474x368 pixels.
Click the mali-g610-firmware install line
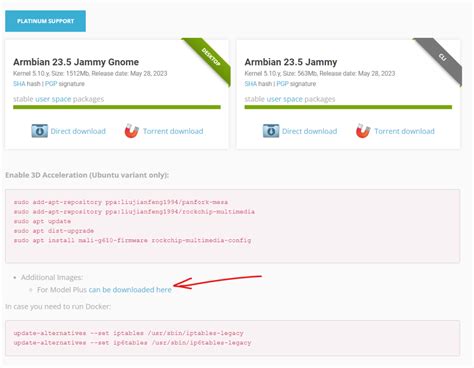pyautogui.click(x=132, y=240)
